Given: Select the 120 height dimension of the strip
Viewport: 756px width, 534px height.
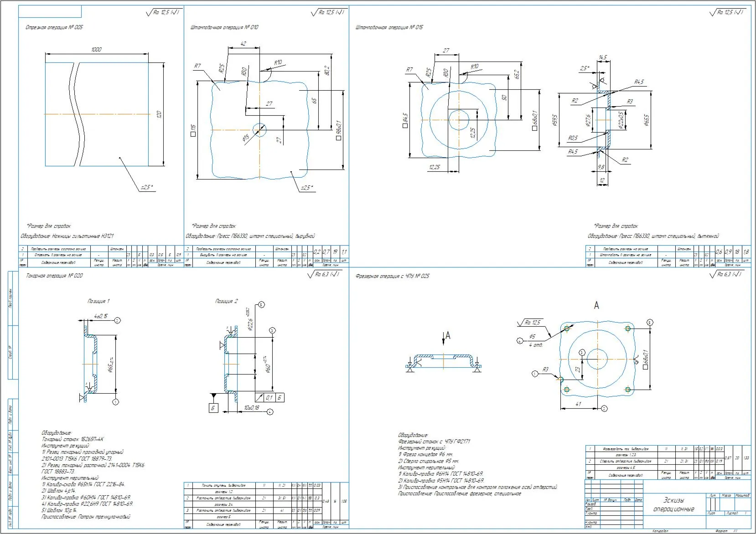Looking at the screenshot, I should coord(159,114).
